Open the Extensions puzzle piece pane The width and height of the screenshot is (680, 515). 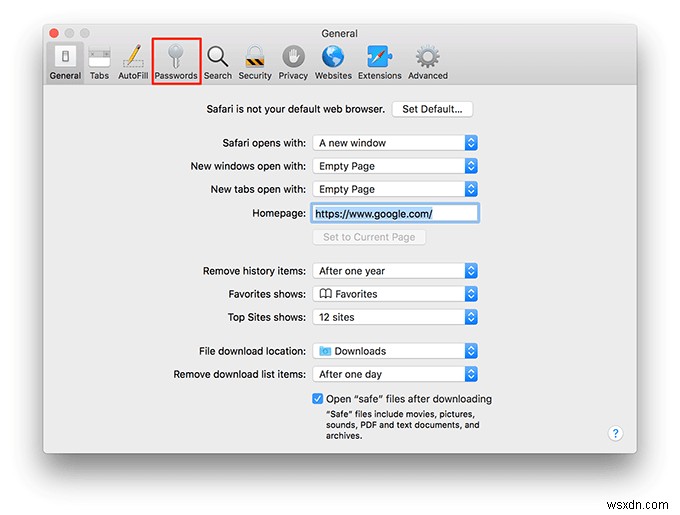379,63
